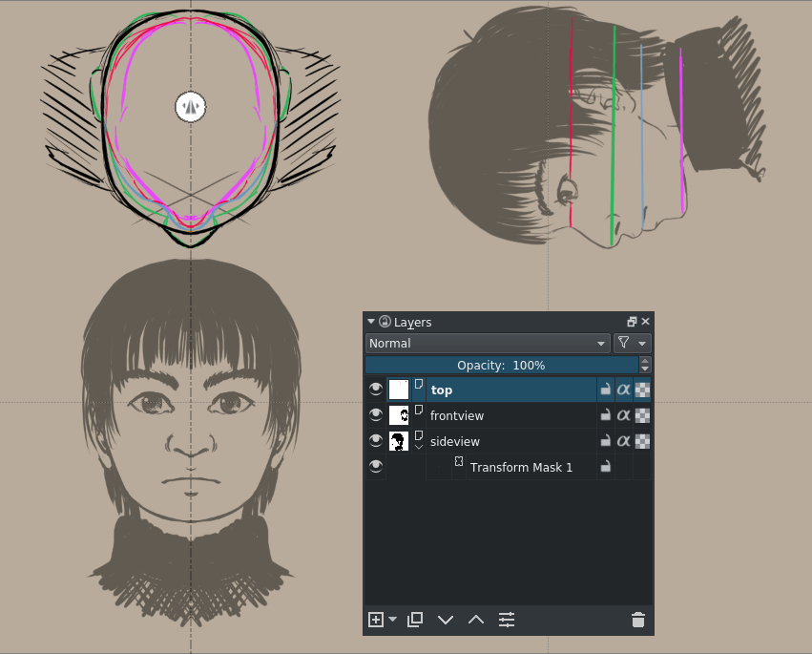Hide Transform Mask 1

click(376, 467)
